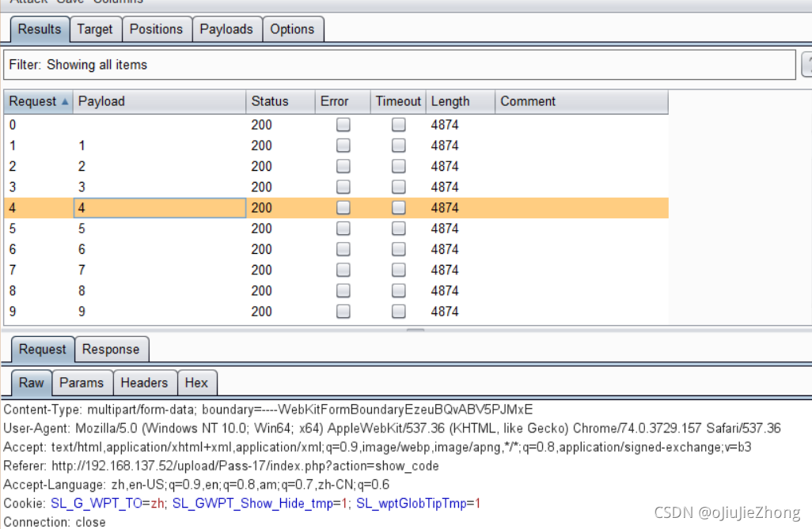Select payload cell 1

[x=160, y=145]
